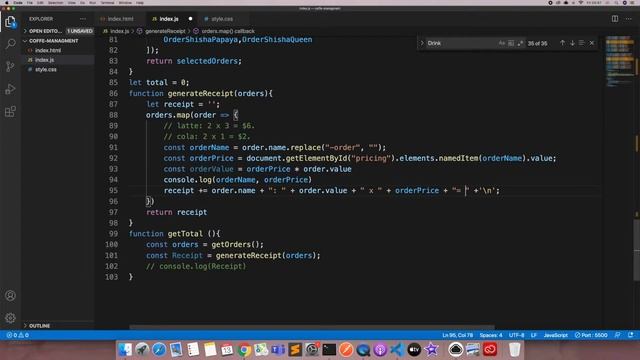This screenshot has height=360, width=640.
Task: Go to previous find match
Action: [x=562, y=43]
